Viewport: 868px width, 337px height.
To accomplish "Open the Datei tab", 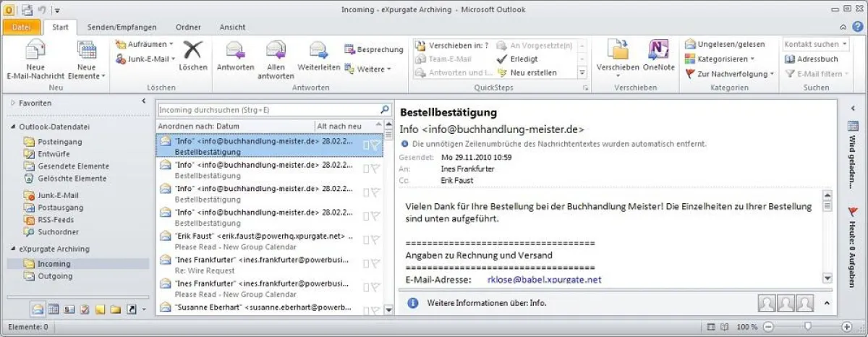I will [22, 27].
